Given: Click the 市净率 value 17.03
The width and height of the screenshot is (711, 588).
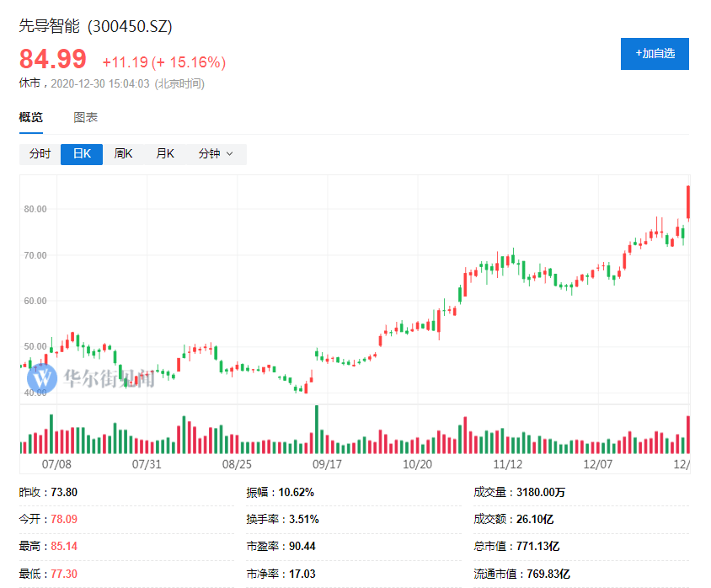Looking at the screenshot, I should 302,574.
